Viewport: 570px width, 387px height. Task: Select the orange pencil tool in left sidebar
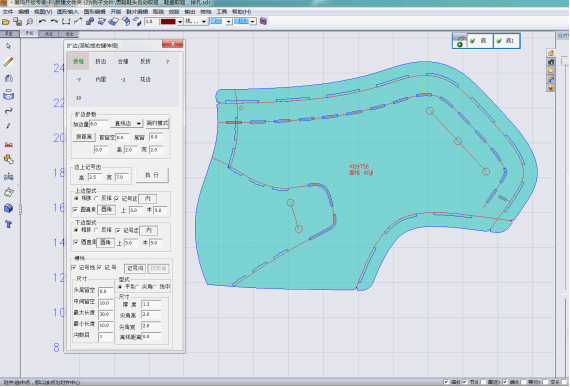point(9,62)
